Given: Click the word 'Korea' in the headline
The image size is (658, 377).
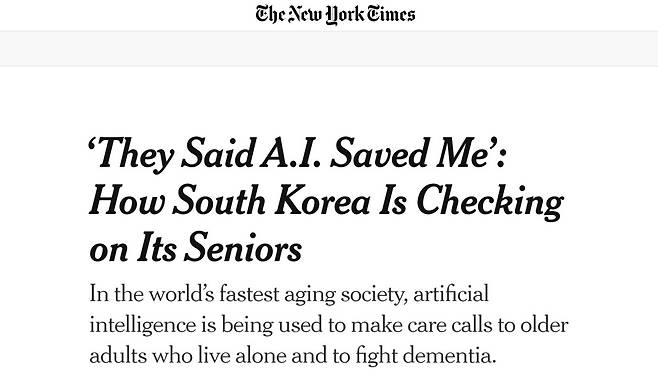Looking at the screenshot, I should pyautogui.click(x=323, y=200).
